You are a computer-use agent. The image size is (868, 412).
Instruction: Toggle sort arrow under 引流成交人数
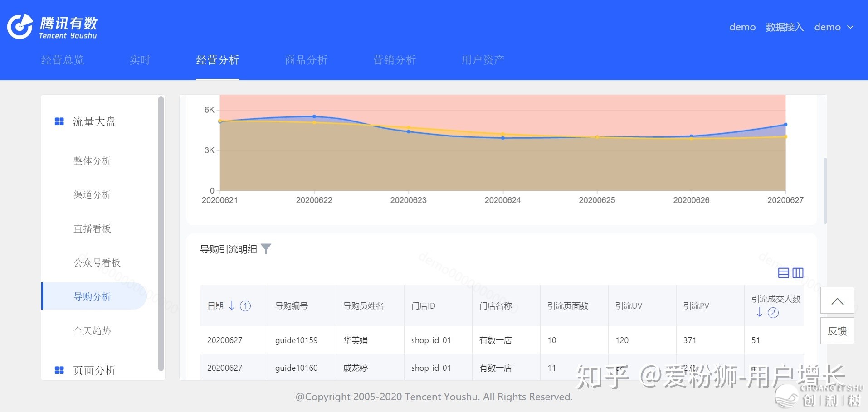760,312
